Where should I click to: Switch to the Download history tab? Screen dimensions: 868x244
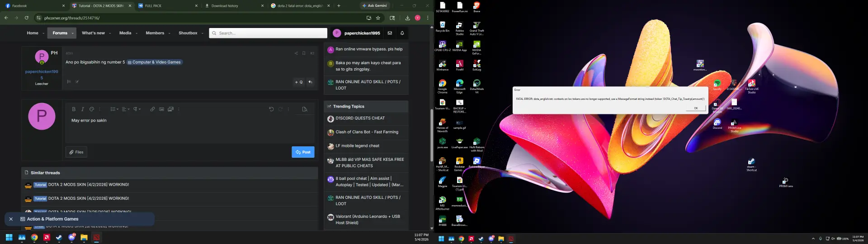(x=234, y=6)
